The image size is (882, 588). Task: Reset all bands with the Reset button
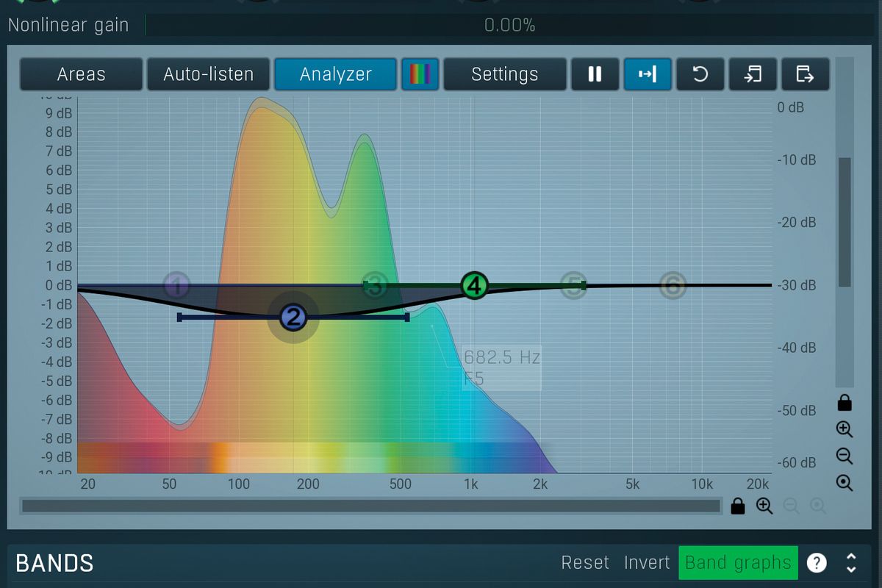click(585, 562)
